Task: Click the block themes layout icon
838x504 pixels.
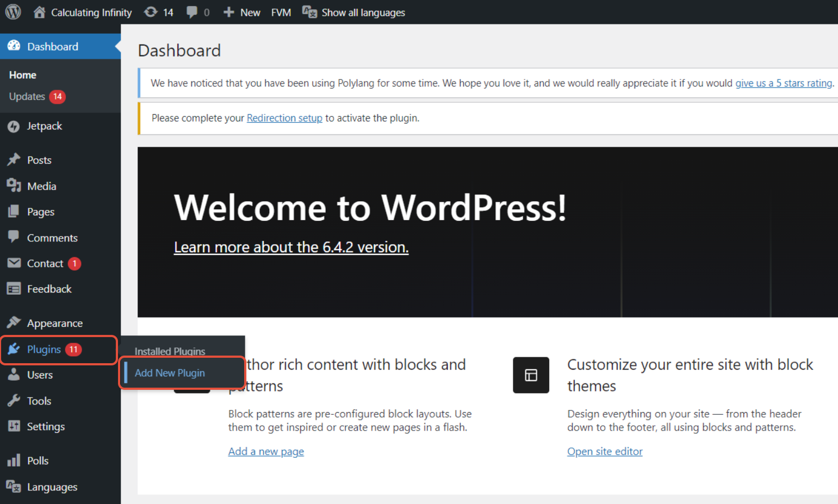Action: 531,375
